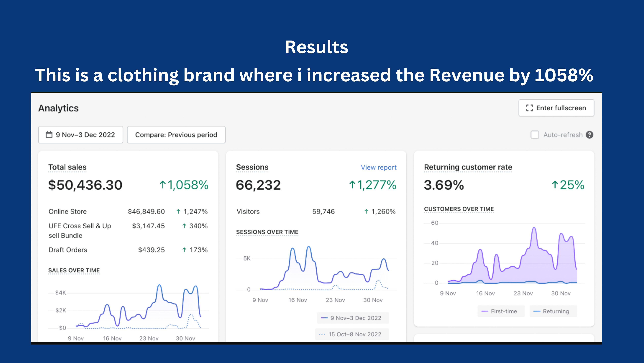Open the 9 Nov–3 Dec 2022 date picker
Image resolution: width=644 pixels, height=363 pixels.
pyautogui.click(x=81, y=135)
